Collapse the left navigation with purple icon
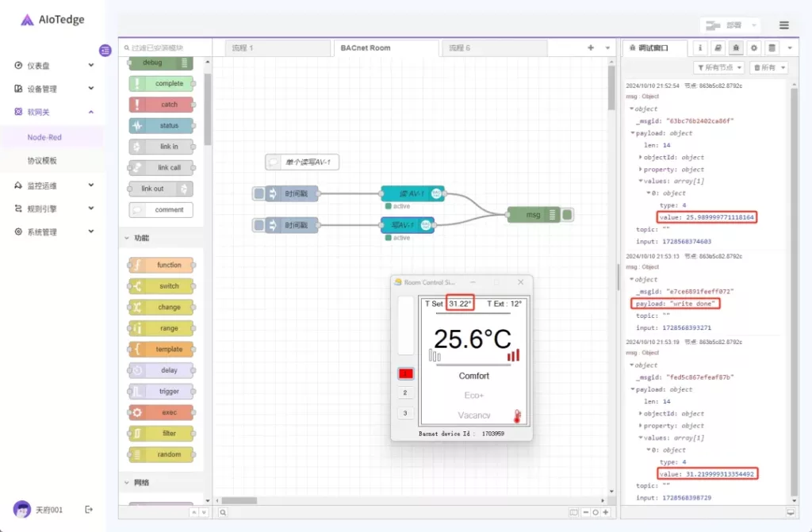The height and width of the screenshot is (532, 812). tap(105, 51)
